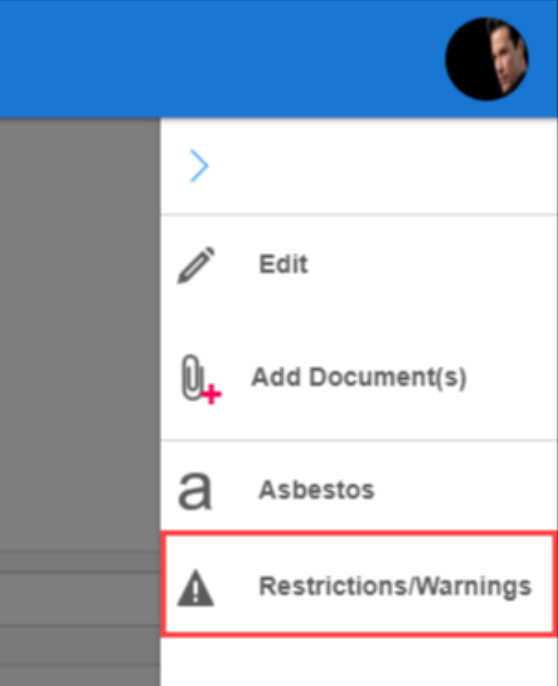Click empty white area below Restrictions/Warnings
The height and width of the screenshot is (686, 558).
click(358, 661)
